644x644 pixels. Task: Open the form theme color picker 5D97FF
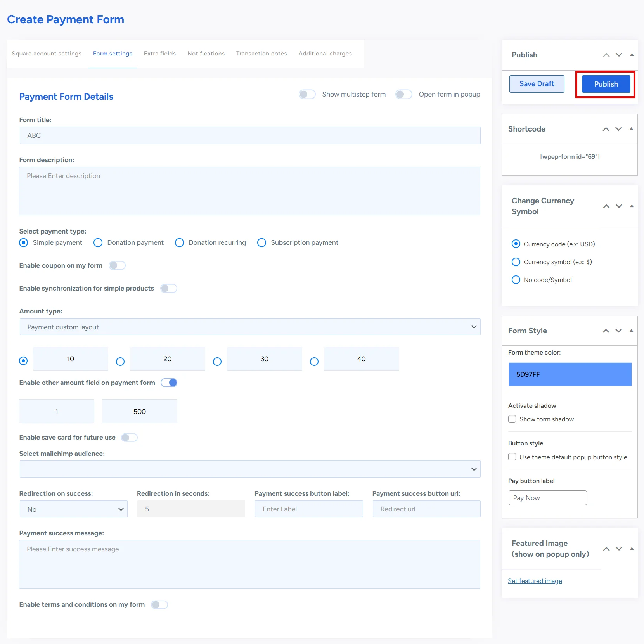click(x=570, y=374)
